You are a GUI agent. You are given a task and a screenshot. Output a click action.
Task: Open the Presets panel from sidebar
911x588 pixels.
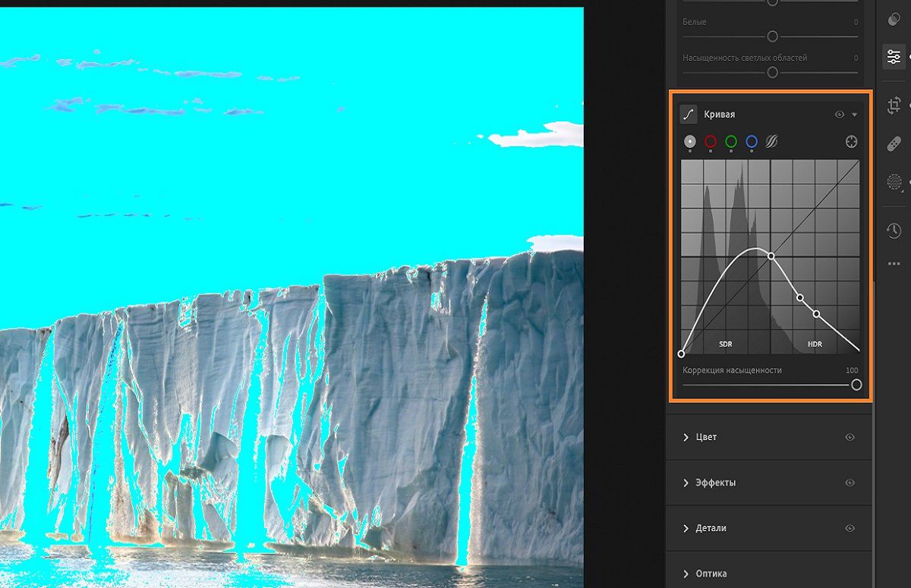(894, 17)
